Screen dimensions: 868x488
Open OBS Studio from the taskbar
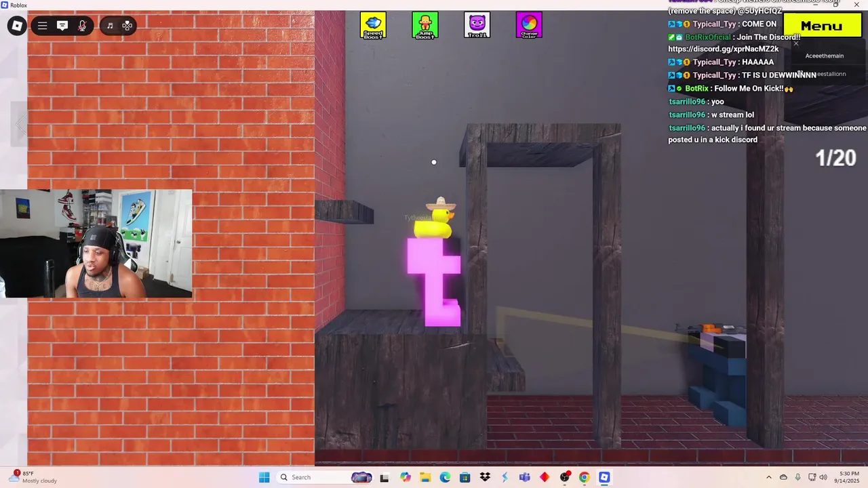click(x=564, y=477)
